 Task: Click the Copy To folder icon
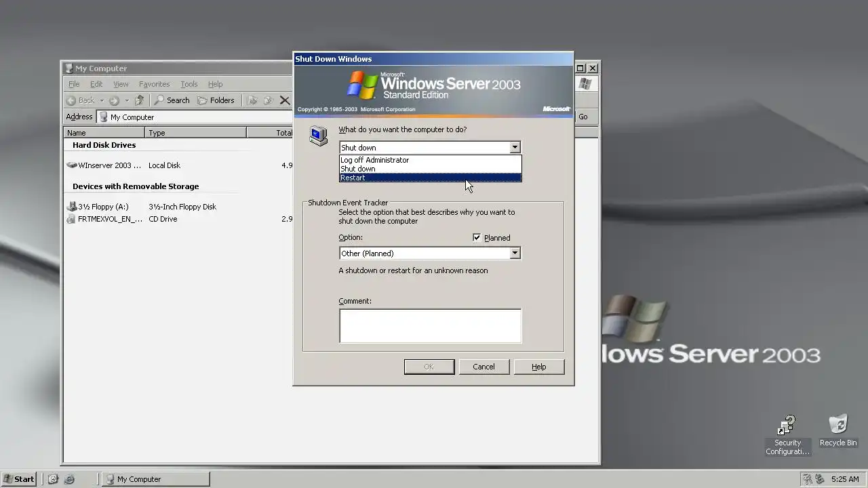pos(268,100)
